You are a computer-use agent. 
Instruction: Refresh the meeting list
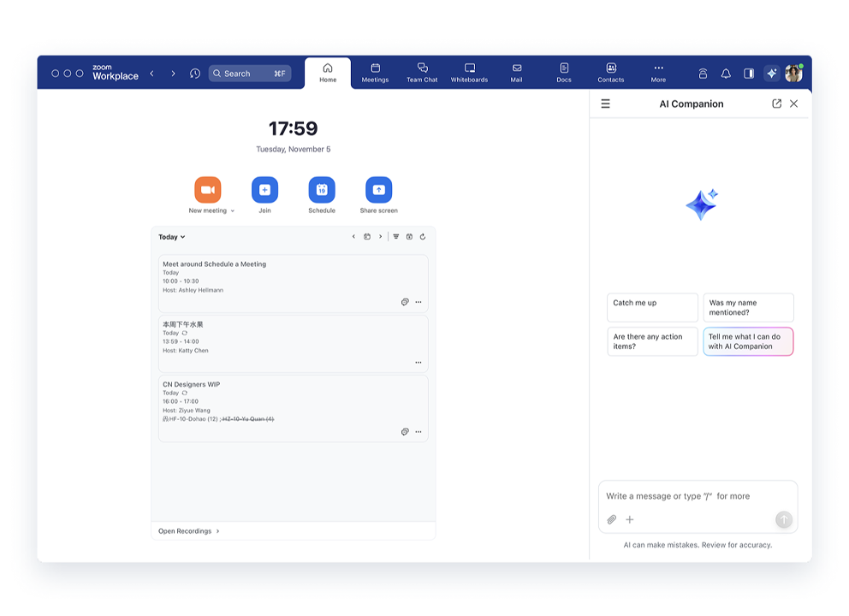[423, 236]
